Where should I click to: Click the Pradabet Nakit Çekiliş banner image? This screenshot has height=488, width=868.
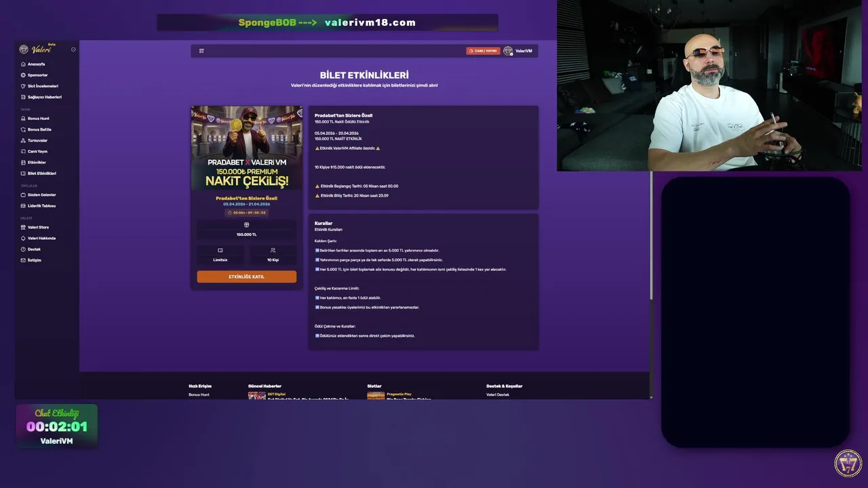[247, 148]
